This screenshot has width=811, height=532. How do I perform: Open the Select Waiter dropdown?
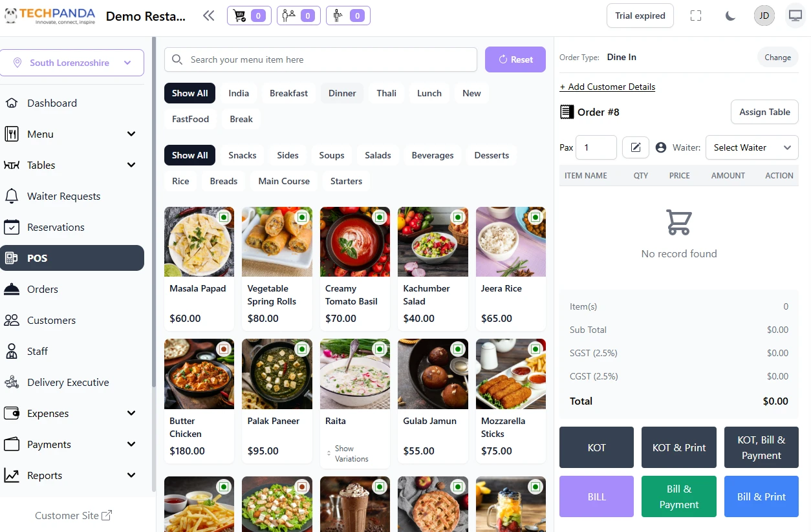click(x=752, y=147)
